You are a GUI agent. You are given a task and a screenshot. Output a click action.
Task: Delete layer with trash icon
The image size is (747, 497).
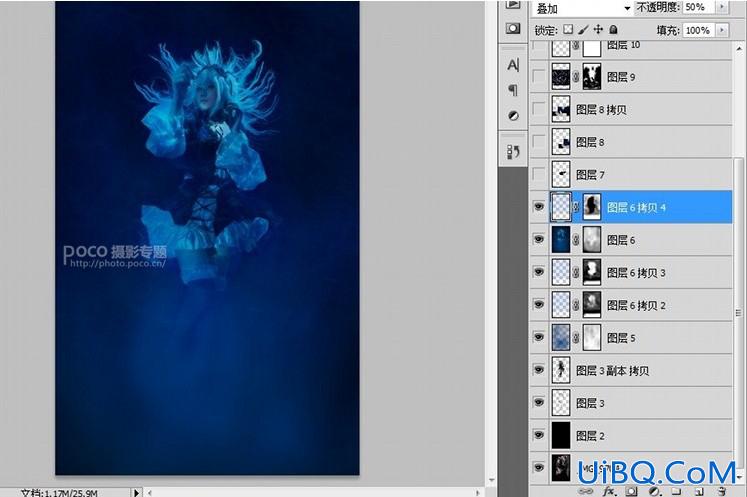click(721, 491)
